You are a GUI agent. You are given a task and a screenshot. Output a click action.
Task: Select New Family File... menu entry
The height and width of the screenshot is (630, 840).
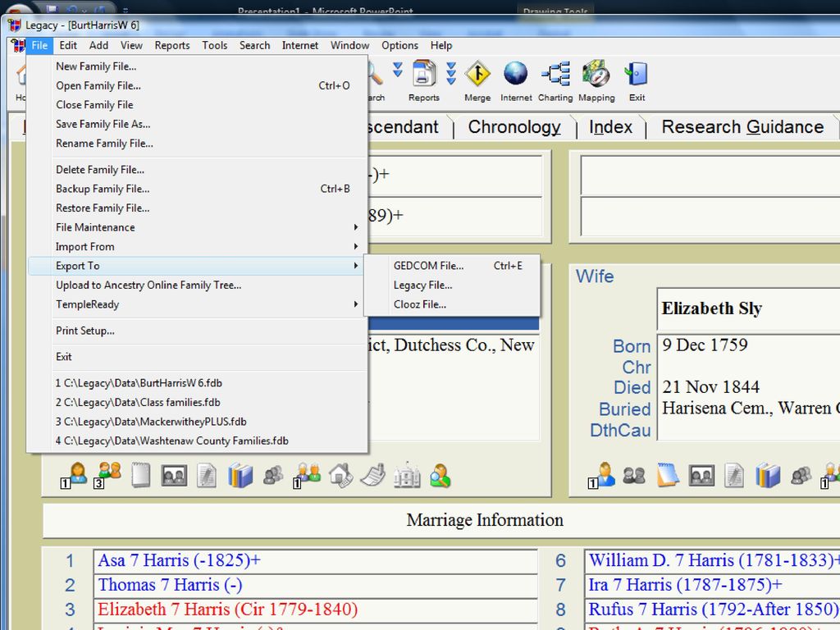click(x=197, y=66)
